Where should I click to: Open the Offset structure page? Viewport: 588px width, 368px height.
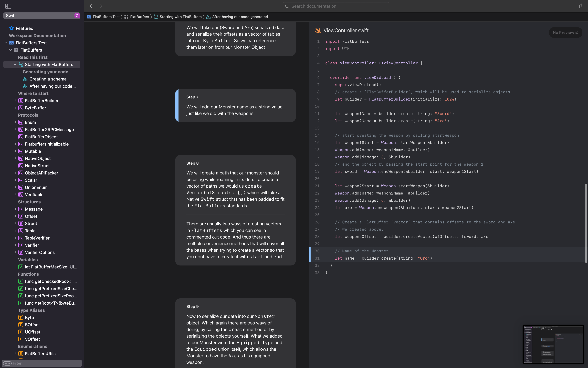31,216
